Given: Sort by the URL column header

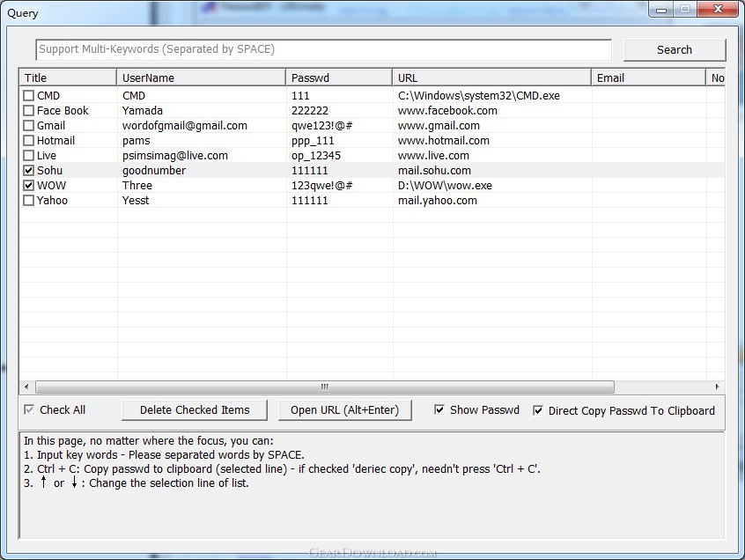Looking at the screenshot, I should tap(491, 77).
